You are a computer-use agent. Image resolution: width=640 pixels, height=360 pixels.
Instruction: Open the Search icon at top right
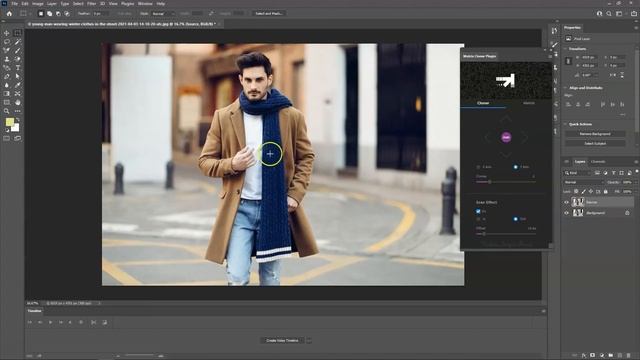pos(609,13)
